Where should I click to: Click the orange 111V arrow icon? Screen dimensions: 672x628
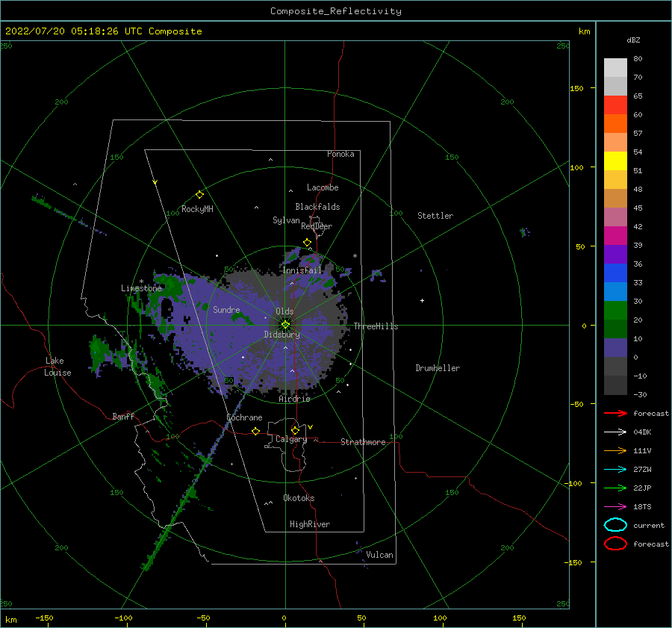615,450
